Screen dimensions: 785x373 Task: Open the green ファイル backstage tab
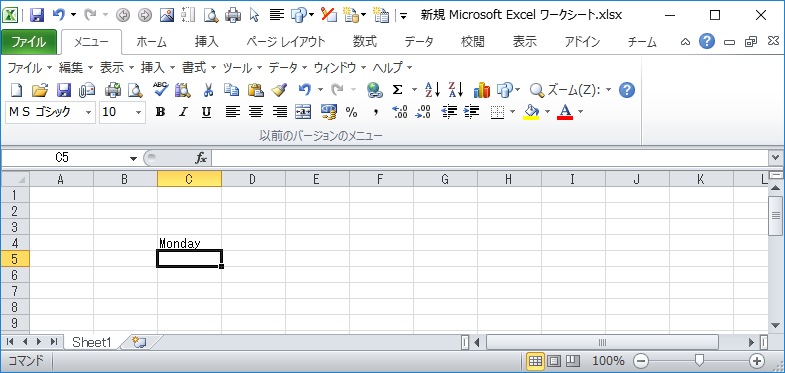(x=29, y=42)
